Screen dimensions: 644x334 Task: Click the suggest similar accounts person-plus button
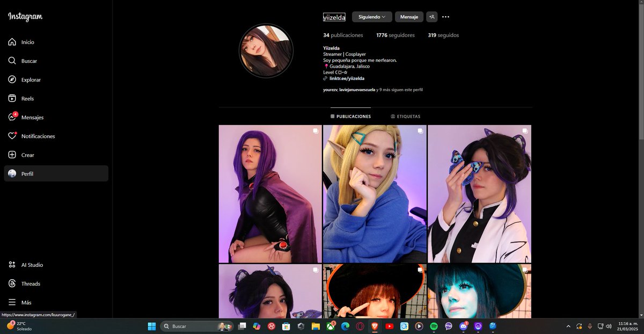coord(432,17)
